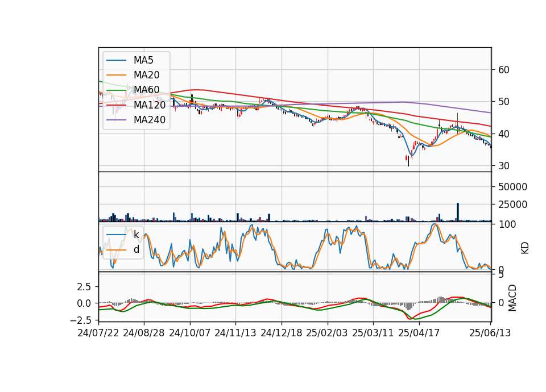Click the MA60 legend label
The height and width of the screenshot is (392, 546).
(146, 90)
